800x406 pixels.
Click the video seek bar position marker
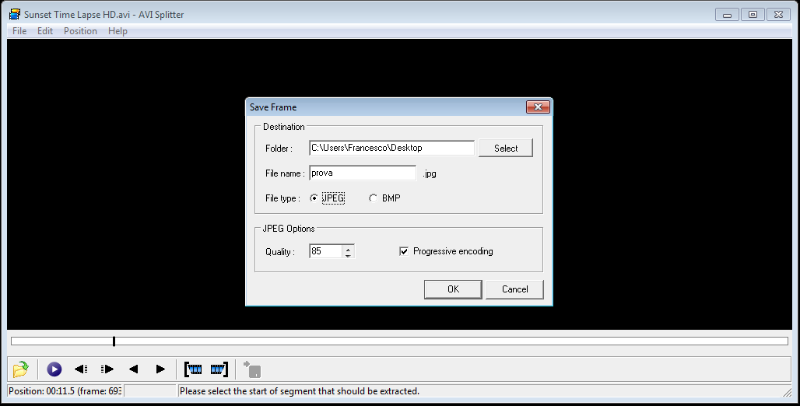114,342
